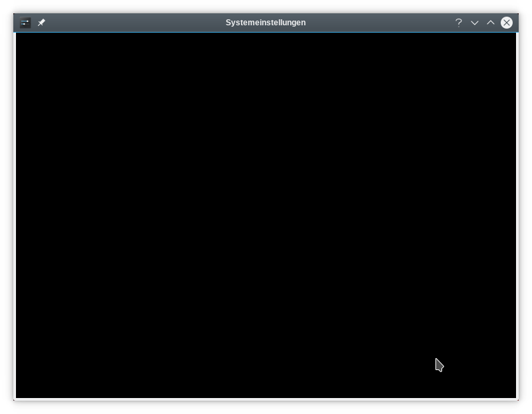This screenshot has width=532, height=414.
Task: Click the question mark help icon
Action: pyautogui.click(x=459, y=23)
